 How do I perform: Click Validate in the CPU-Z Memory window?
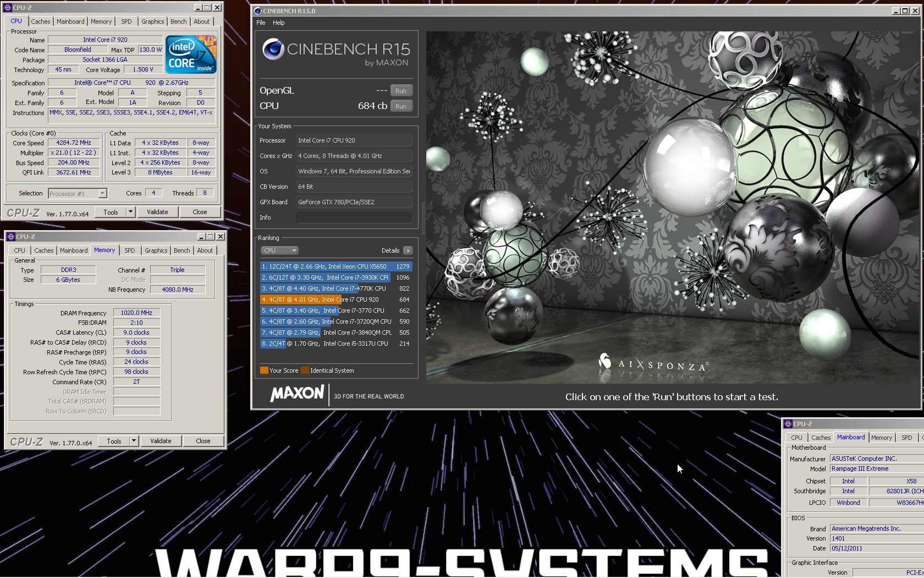[161, 441]
